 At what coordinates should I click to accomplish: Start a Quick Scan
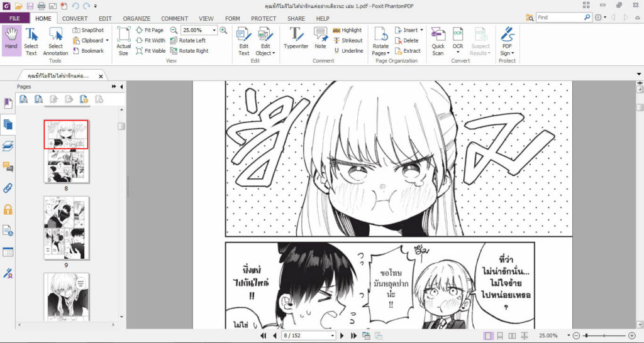[438, 41]
